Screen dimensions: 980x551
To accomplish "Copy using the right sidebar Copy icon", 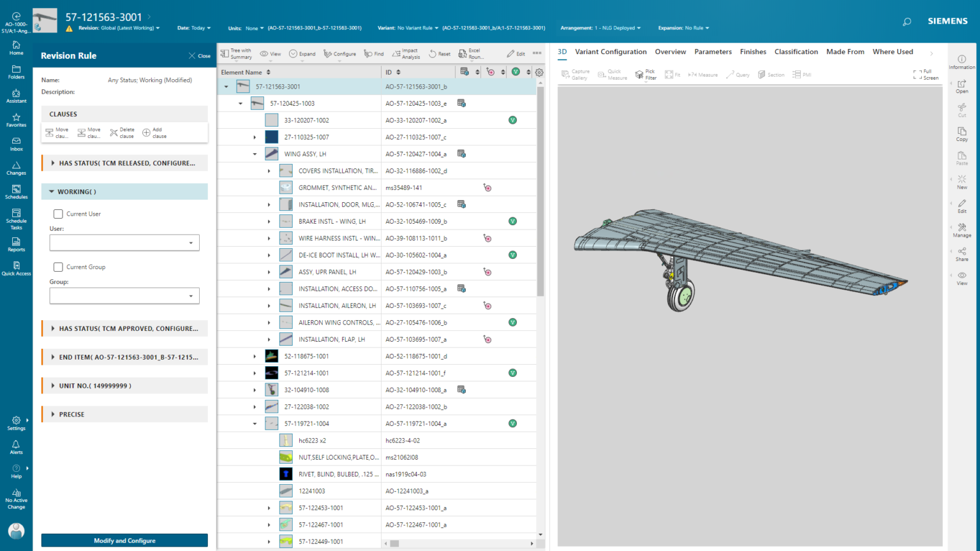I will (961, 134).
